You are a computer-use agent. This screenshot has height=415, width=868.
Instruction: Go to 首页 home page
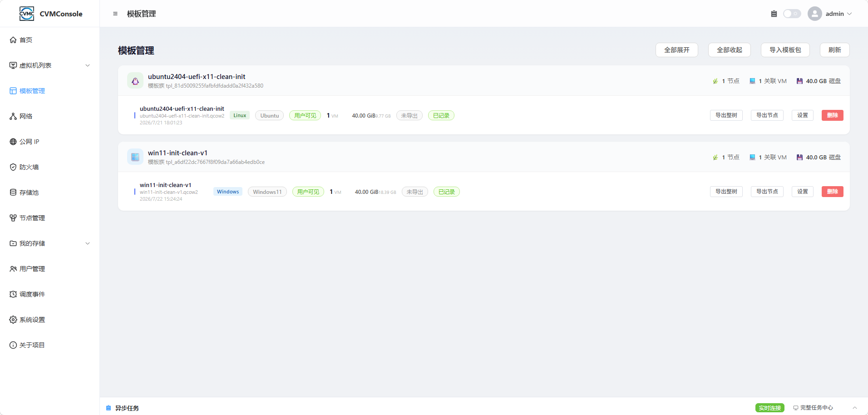tap(50, 40)
